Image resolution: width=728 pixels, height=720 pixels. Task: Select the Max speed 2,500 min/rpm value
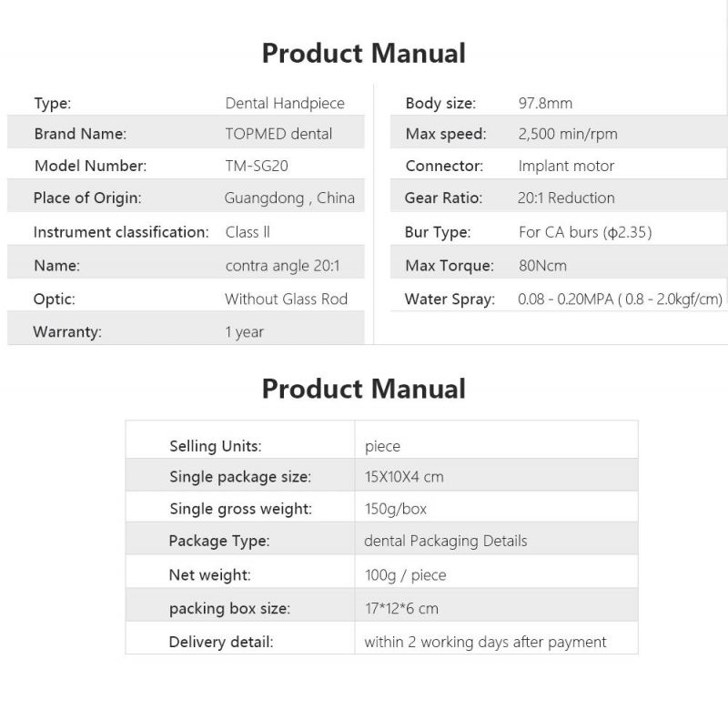568,134
